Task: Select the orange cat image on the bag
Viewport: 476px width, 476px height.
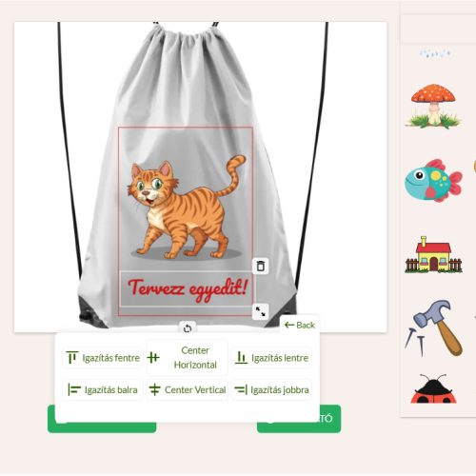Action: pyautogui.click(x=187, y=208)
